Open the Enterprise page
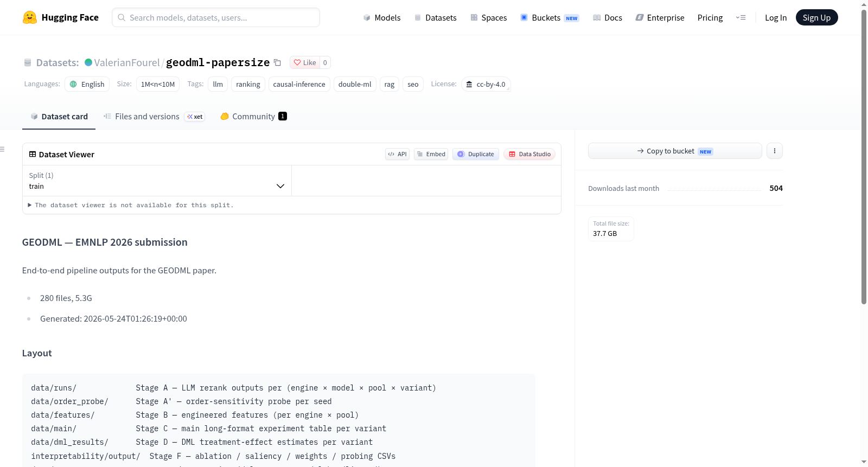Viewport: 868px width, 467px height. pos(660,17)
